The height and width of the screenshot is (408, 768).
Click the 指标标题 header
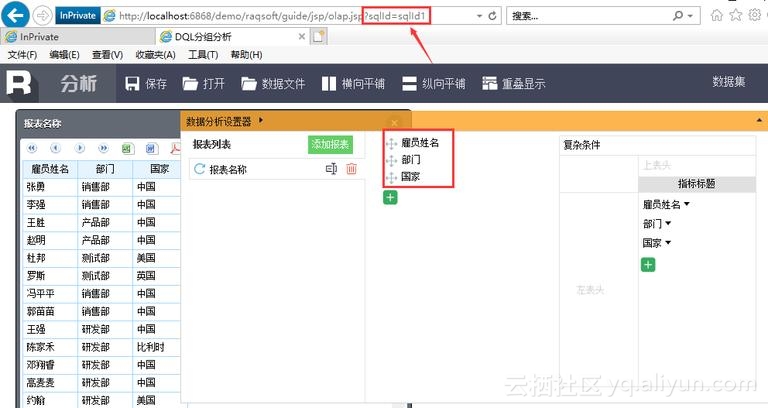[x=696, y=184]
